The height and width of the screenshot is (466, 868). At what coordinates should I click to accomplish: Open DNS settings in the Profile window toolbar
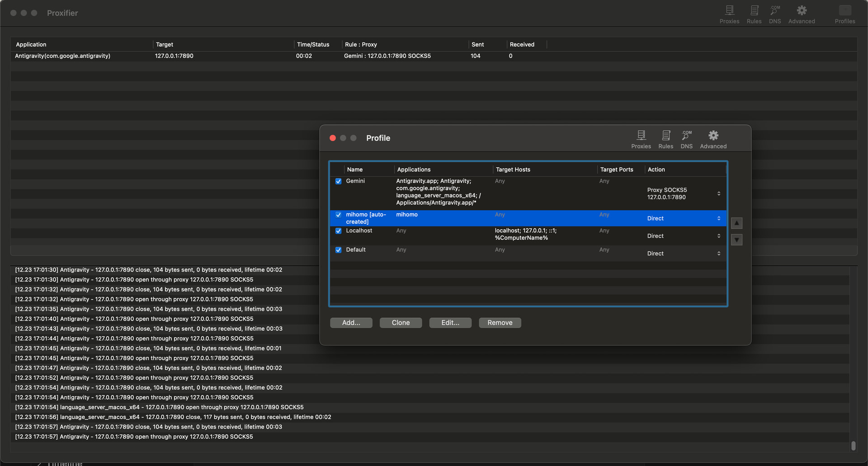686,139
